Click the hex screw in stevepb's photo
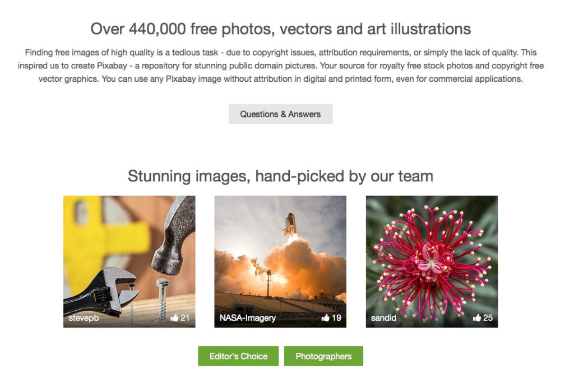The height and width of the screenshot is (392, 574). click(x=162, y=298)
